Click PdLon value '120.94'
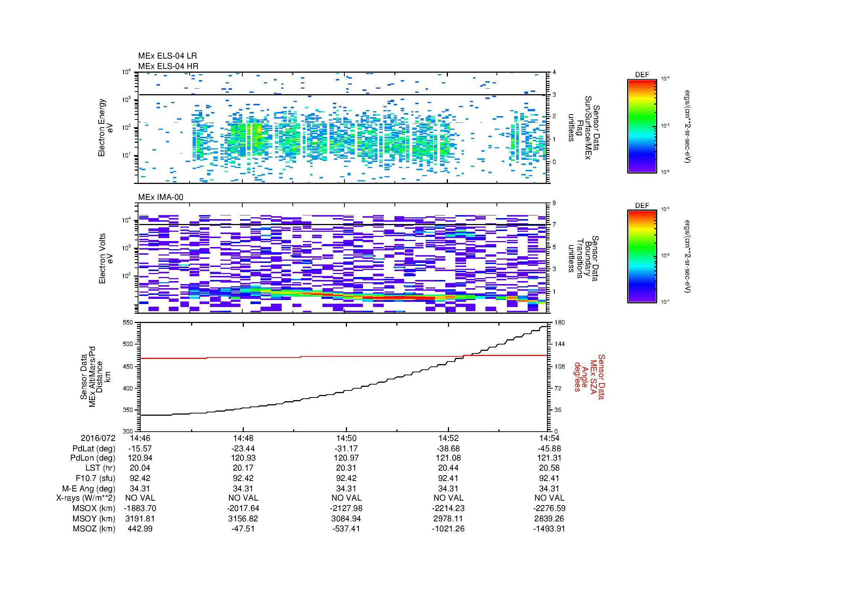 pyautogui.click(x=140, y=458)
